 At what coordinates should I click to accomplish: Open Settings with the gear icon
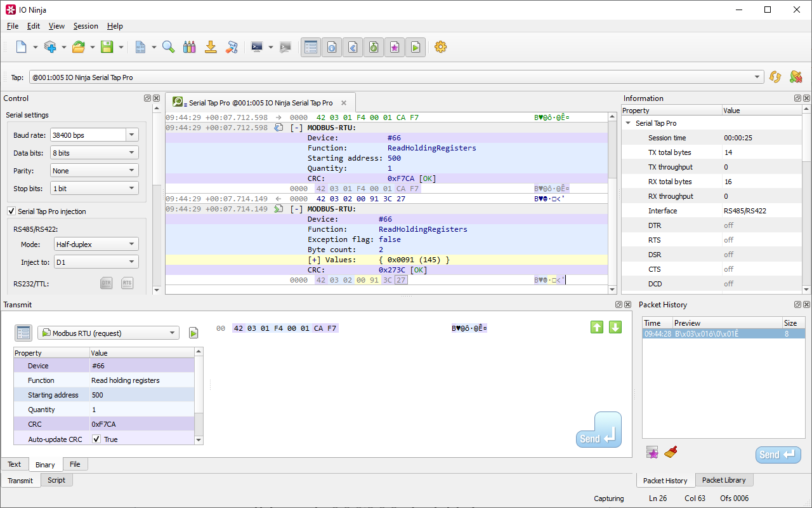pos(441,47)
